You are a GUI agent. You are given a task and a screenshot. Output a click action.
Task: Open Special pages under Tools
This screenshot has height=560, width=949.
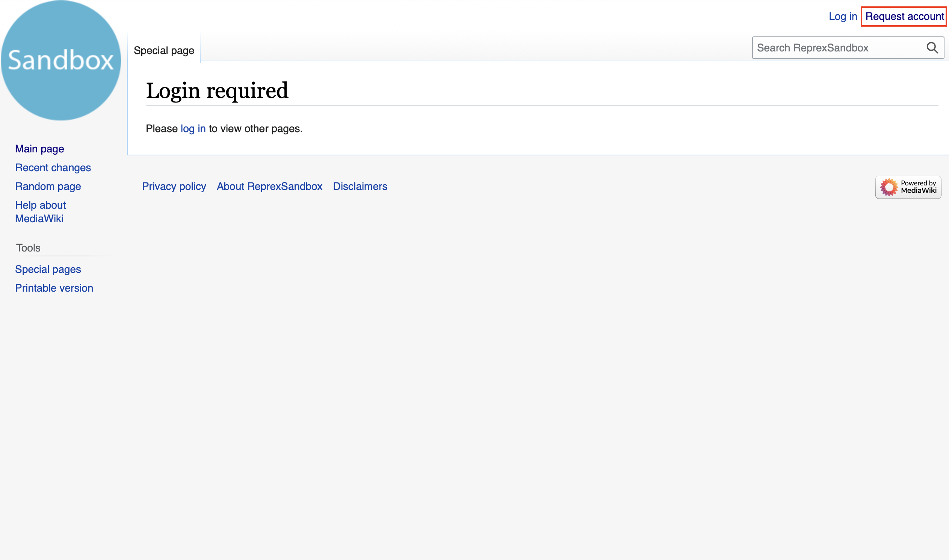click(x=48, y=269)
